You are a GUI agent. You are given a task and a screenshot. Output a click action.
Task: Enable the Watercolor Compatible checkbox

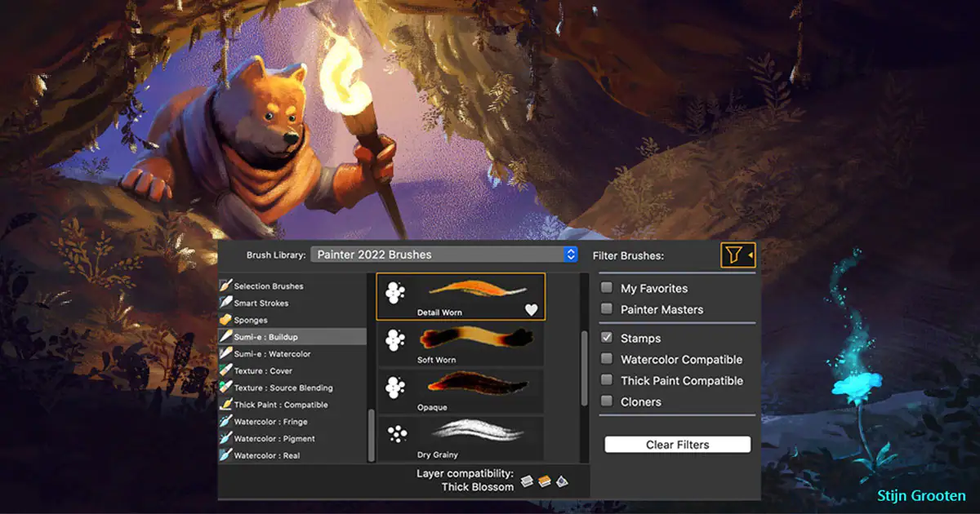click(x=607, y=359)
